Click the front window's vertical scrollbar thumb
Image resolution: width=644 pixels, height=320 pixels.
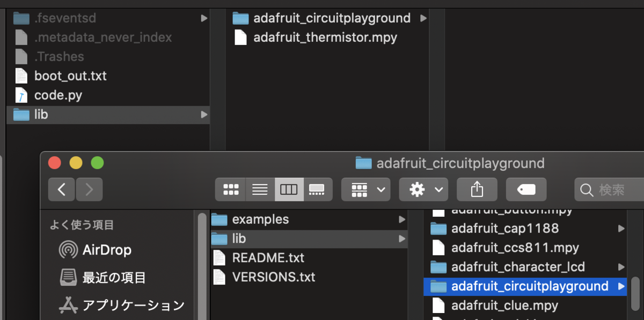tap(635, 294)
